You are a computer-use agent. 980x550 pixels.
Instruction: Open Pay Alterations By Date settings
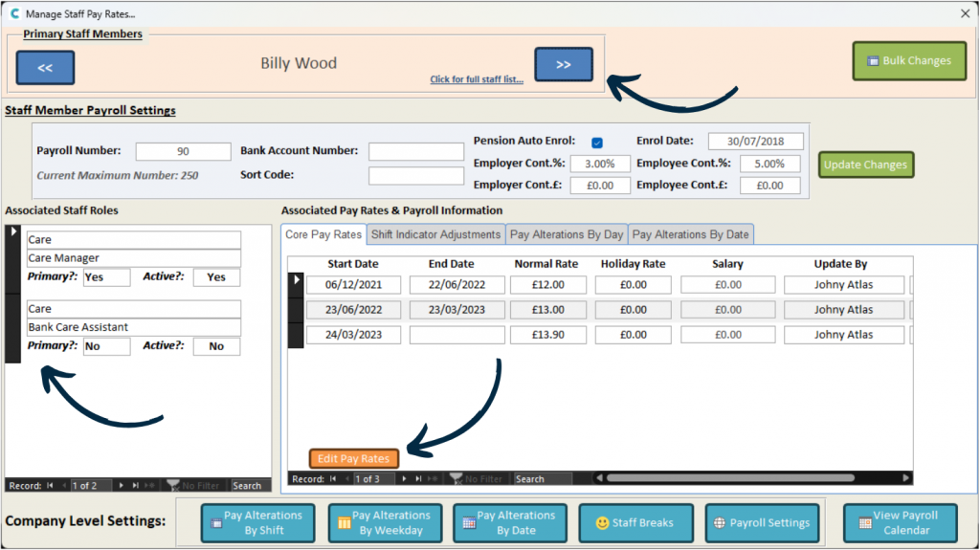[508, 523]
